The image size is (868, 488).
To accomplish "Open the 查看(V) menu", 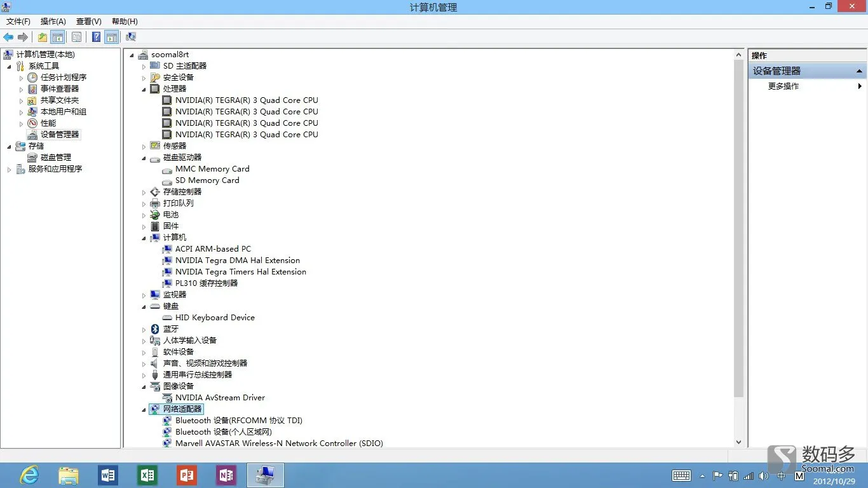I will [89, 22].
